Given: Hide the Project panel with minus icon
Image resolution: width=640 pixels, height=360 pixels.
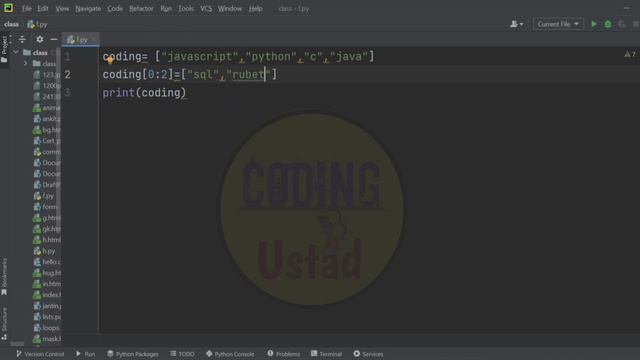Looking at the screenshot, I should (54, 40).
